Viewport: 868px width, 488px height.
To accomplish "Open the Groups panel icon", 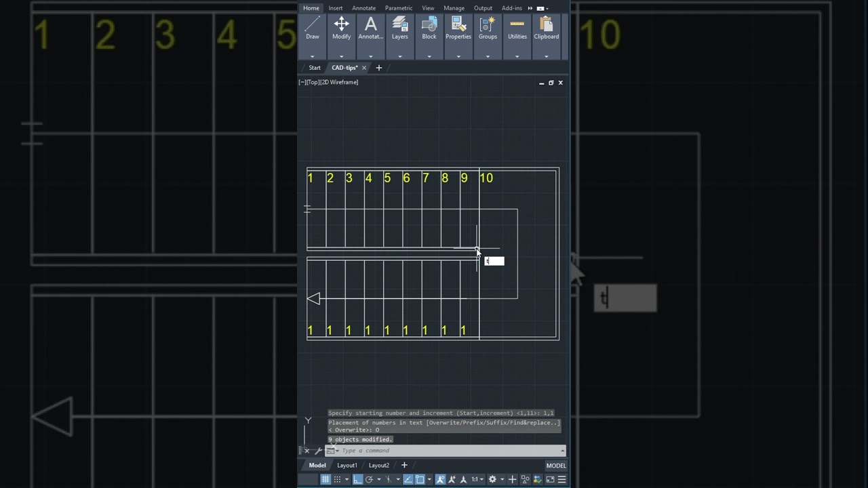I will click(488, 24).
